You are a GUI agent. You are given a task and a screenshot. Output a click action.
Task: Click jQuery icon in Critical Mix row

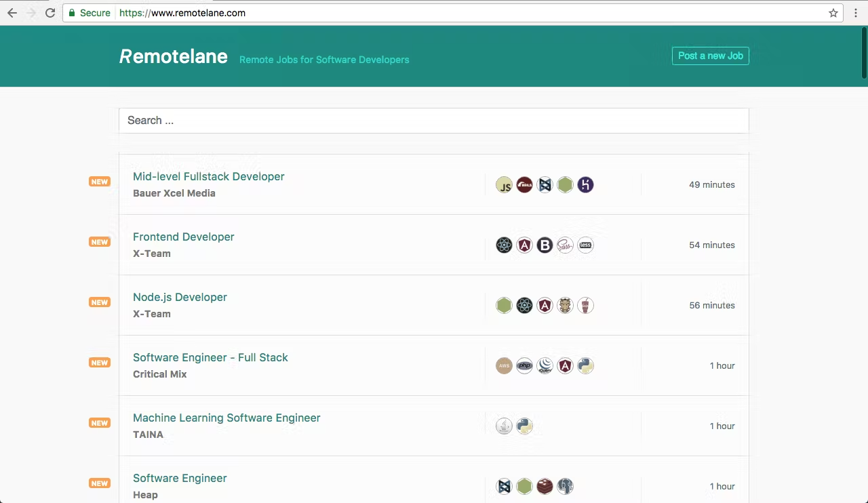[545, 365]
